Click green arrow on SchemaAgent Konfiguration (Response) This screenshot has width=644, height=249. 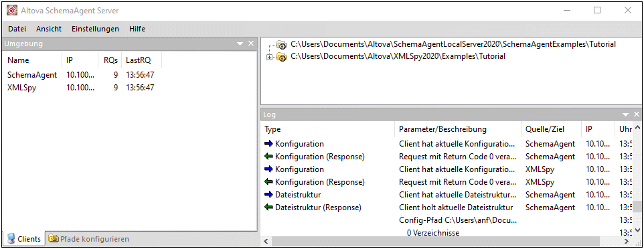268,157
